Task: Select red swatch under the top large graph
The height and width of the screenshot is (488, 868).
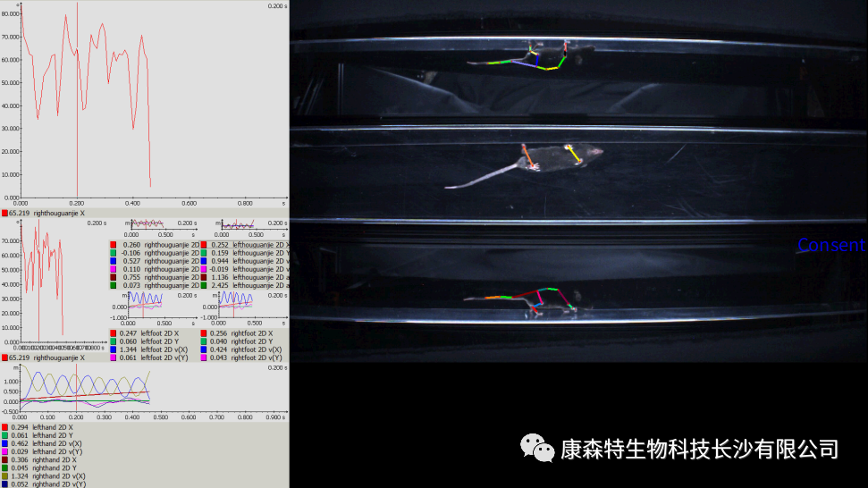Action: tap(4, 214)
